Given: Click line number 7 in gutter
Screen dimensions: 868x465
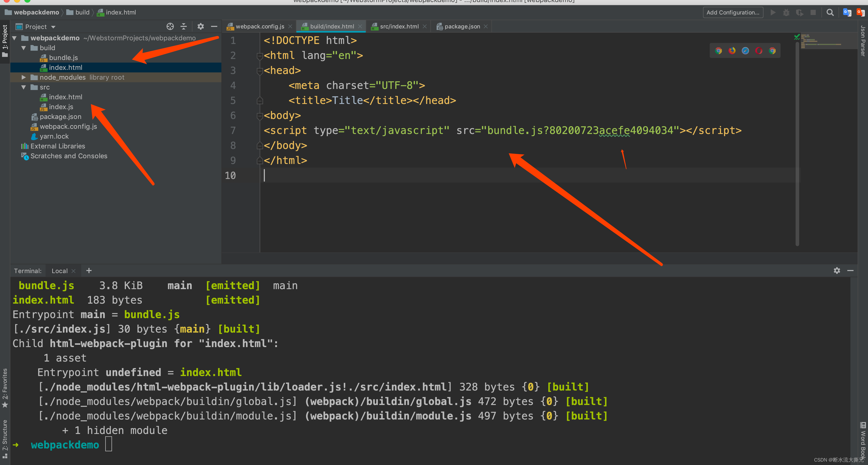Looking at the screenshot, I should click(x=233, y=130).
